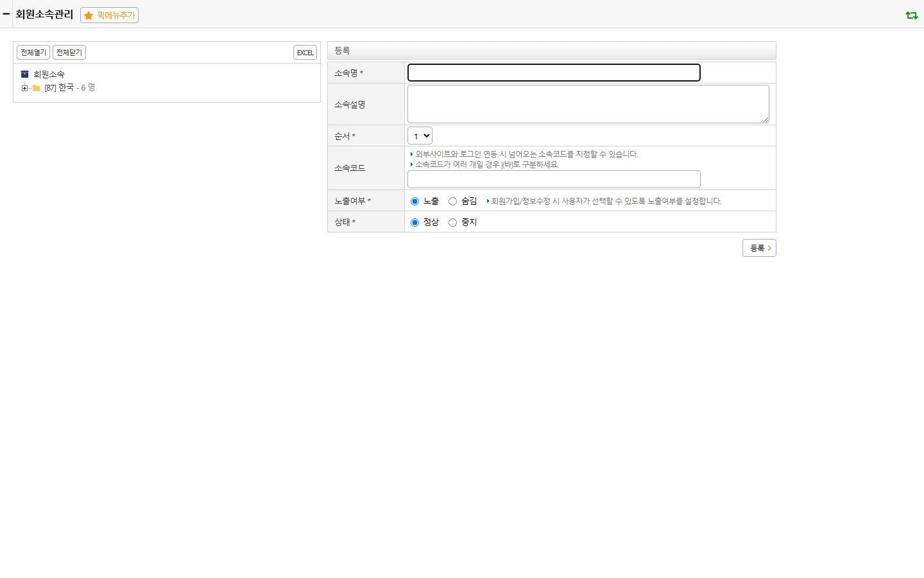This screenshot has width=924, height=578.
Task: Collapse the page header minus icon
Action: tap(6, 13)
